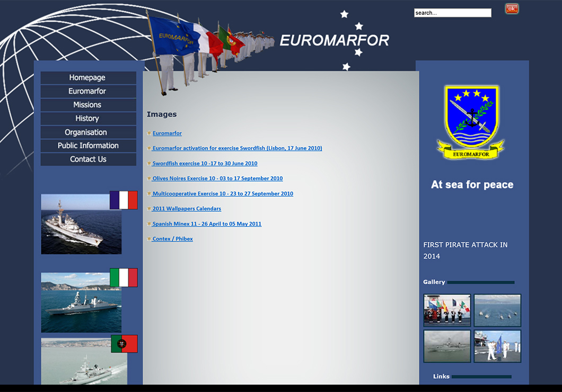Image resolution: width=562 pixels, height=392 pixels.
Task: Click the star bullet beside Euromarfor link
Action: [149, 133]
